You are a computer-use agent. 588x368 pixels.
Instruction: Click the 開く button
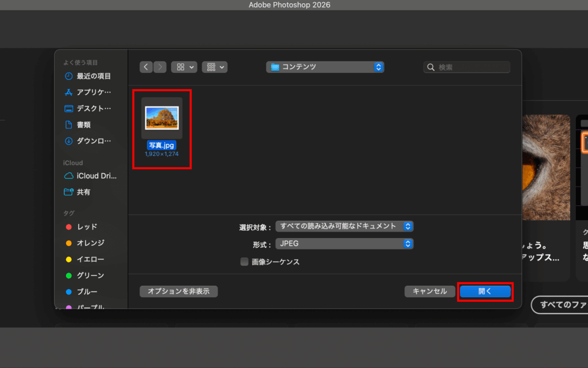point(485,292)
